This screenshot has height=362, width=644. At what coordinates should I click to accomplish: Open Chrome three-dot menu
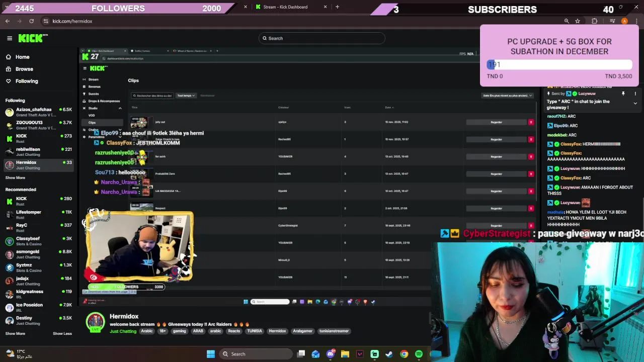pos(636,21)
